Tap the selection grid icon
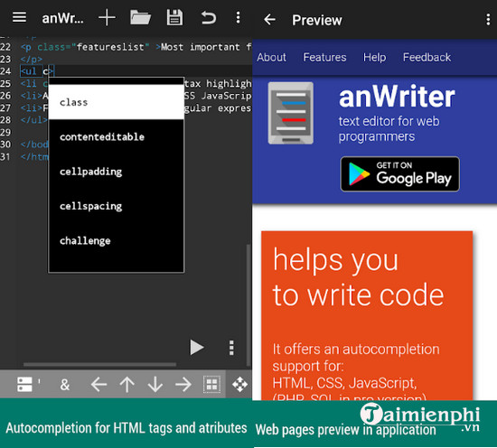Image resolution: width=497 pixels, height=448 pixels. point(211,385)
